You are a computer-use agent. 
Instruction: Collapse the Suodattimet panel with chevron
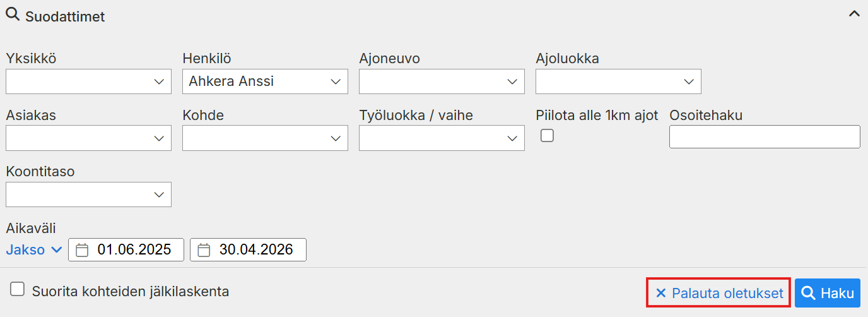pyautogui.click(x=854, y=15)
